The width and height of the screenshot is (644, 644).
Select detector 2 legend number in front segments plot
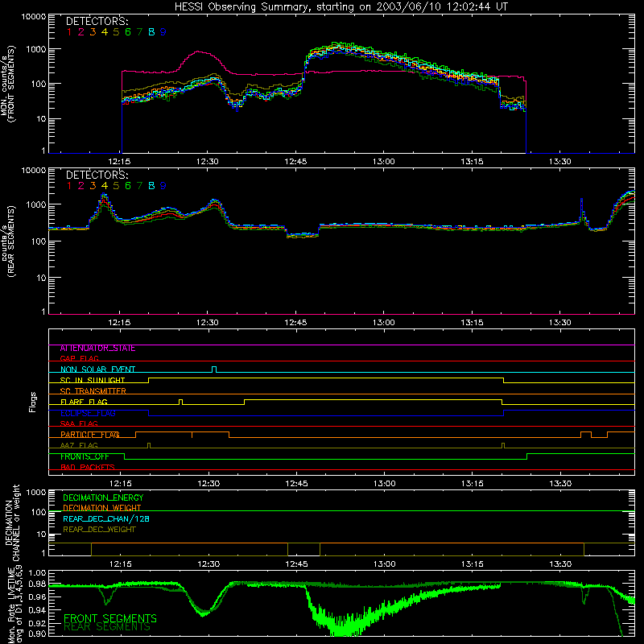tap(81, 32)
